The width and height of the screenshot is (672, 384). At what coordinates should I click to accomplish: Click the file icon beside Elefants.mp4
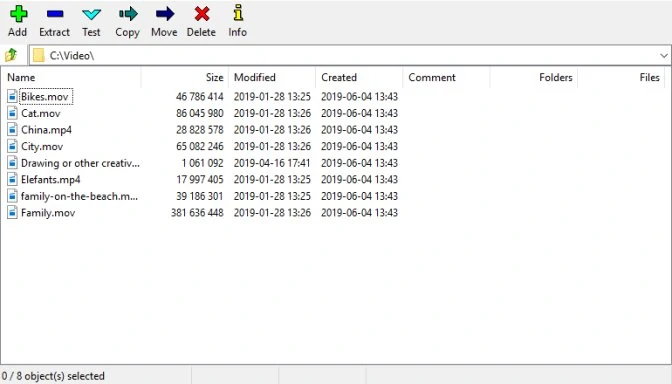(12, 179)
